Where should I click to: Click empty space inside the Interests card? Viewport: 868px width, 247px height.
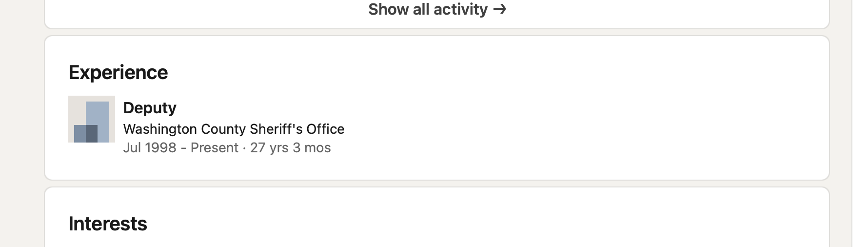(x=488, y=224)
